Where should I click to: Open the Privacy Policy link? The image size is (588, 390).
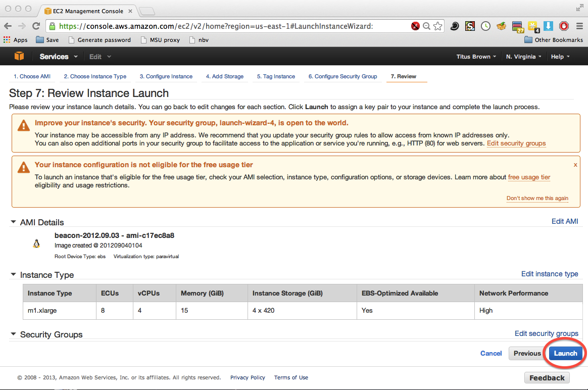[x=248, y=378]
